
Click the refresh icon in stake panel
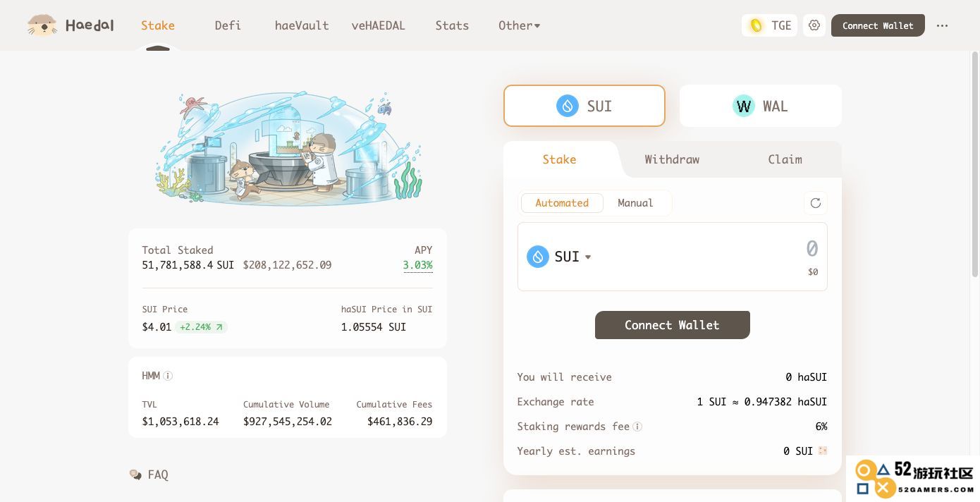pos(816,203)
